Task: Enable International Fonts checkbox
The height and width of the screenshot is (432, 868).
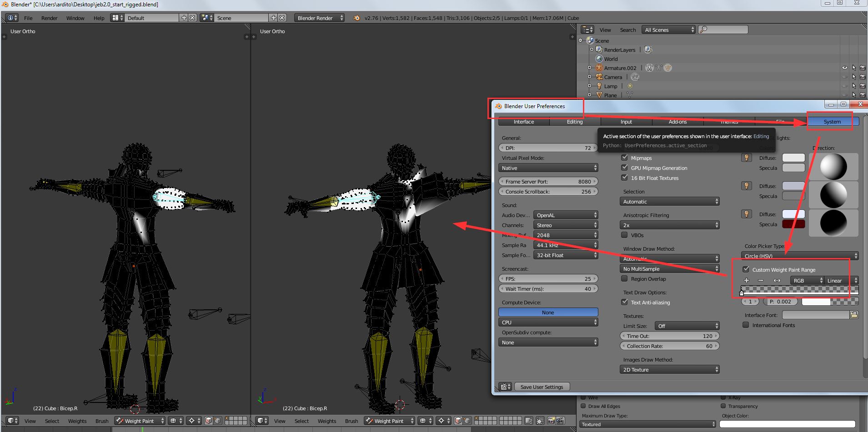Action: pyautogui.click(x=746, y=325)
